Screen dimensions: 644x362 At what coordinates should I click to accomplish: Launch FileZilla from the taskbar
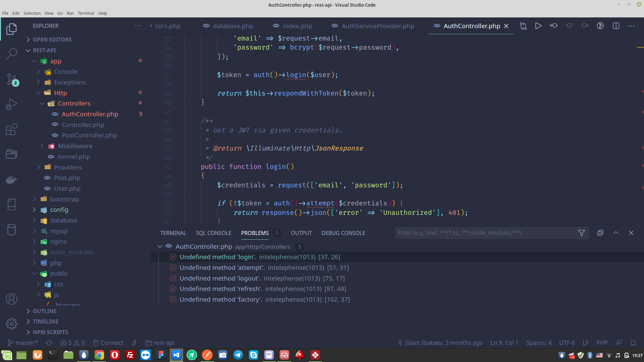tap(130, 355)
